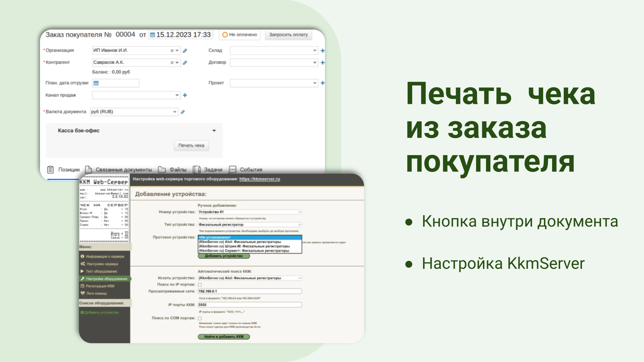Toggle the Не оплачено payment status
644x362 pixels.
point(239,35)
